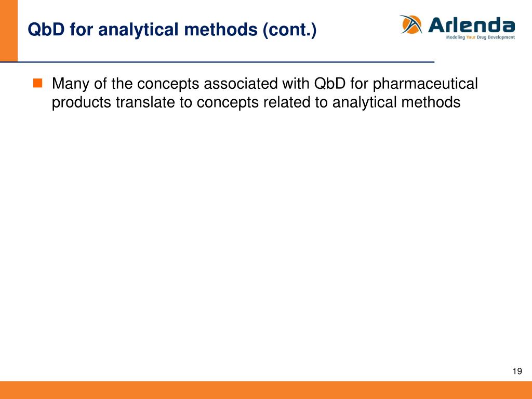Click the word 'pharmaceutical' in the bullet

point(425,84)
